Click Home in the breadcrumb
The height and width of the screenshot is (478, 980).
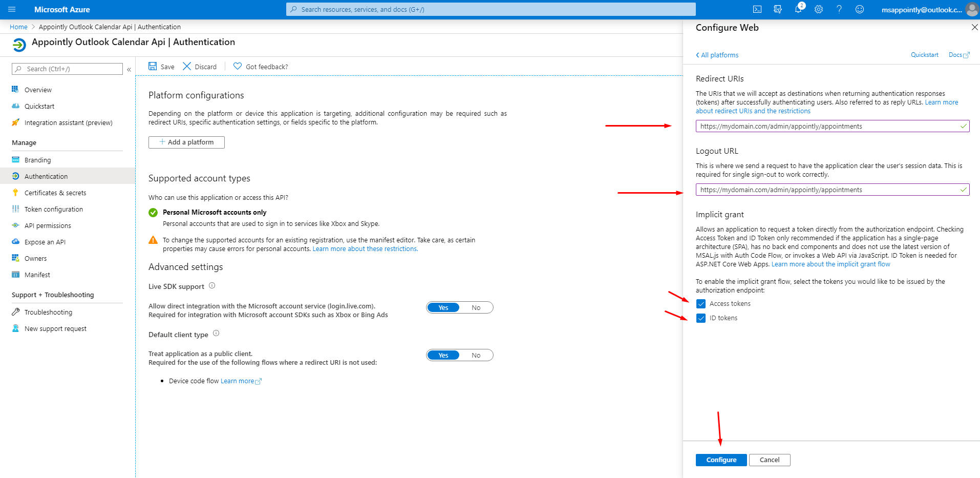pos(18,27)
